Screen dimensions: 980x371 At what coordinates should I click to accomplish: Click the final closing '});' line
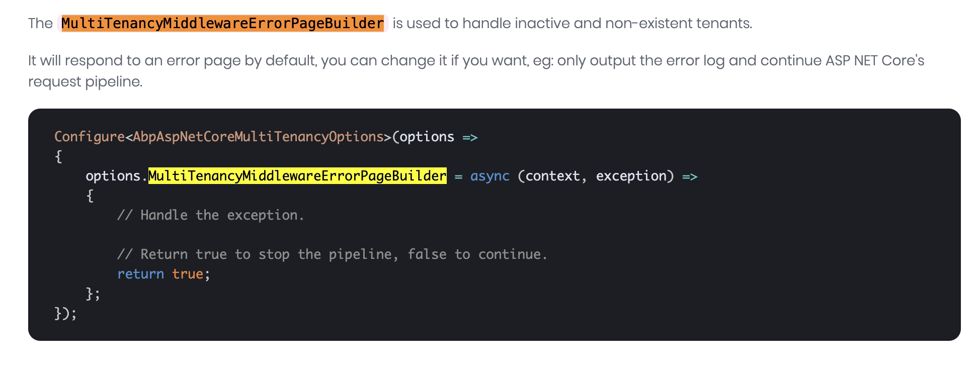66,314
